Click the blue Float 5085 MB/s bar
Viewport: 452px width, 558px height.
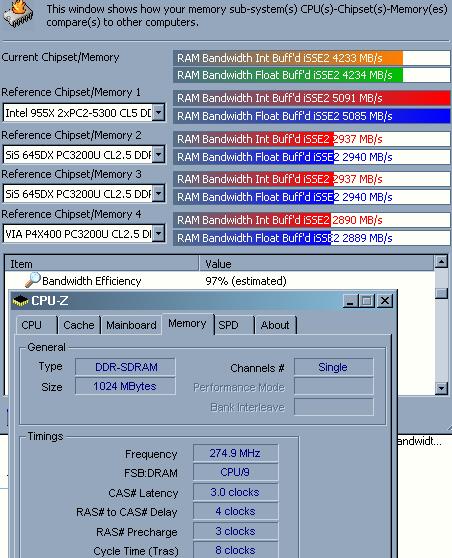click(312, 116)
